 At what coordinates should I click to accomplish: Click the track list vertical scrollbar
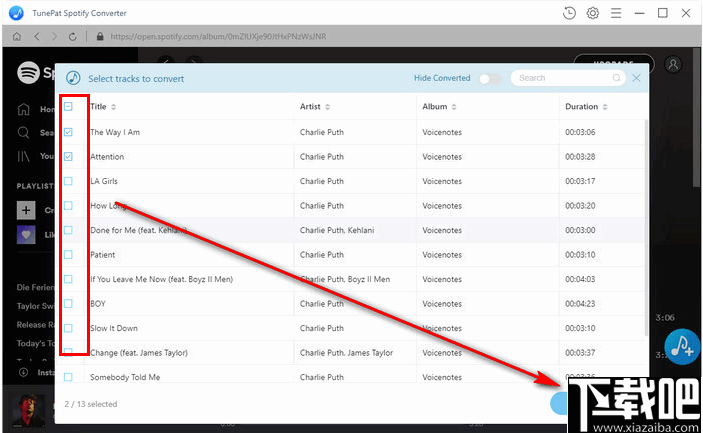pos(646,227)
